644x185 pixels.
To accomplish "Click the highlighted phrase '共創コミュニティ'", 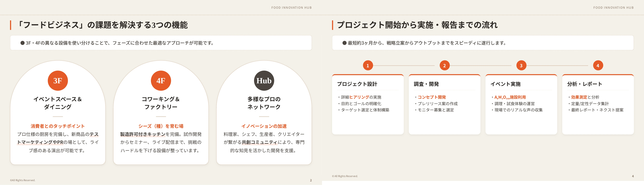I will (x=259, y=142).
